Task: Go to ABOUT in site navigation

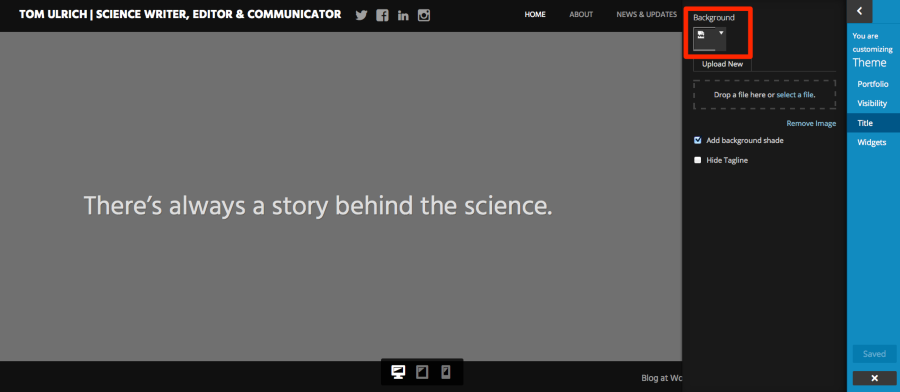Action: pos(581,14)
